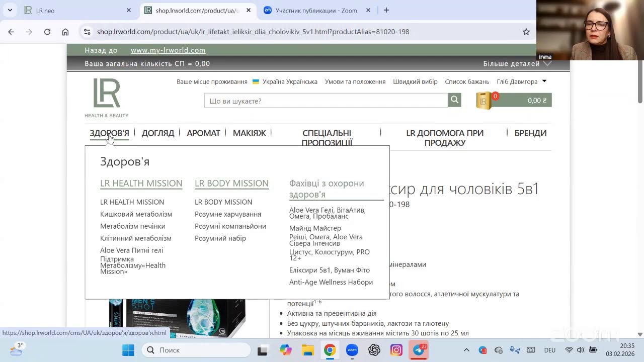Viewport: 644px width, 362px height.
Task: Open the shopping cart icon
Action: coord(484,100)
